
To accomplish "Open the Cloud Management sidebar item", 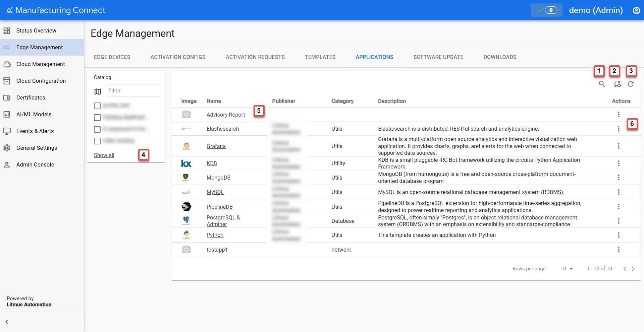I will (x=42, y=64).
